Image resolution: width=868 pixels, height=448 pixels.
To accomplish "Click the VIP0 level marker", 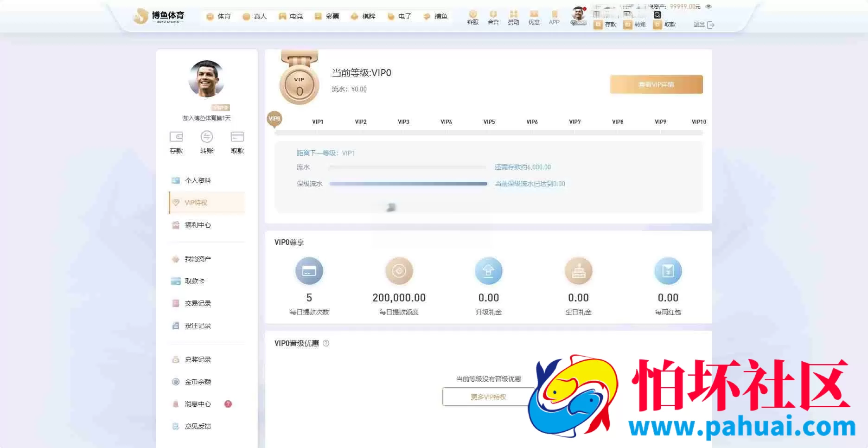I will pos(274,119).
